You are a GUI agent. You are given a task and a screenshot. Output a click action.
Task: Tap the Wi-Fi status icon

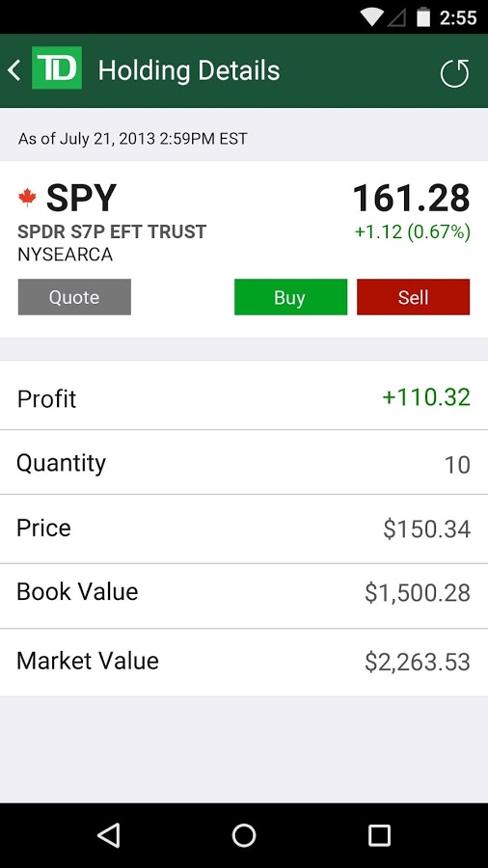coord(371,17)
